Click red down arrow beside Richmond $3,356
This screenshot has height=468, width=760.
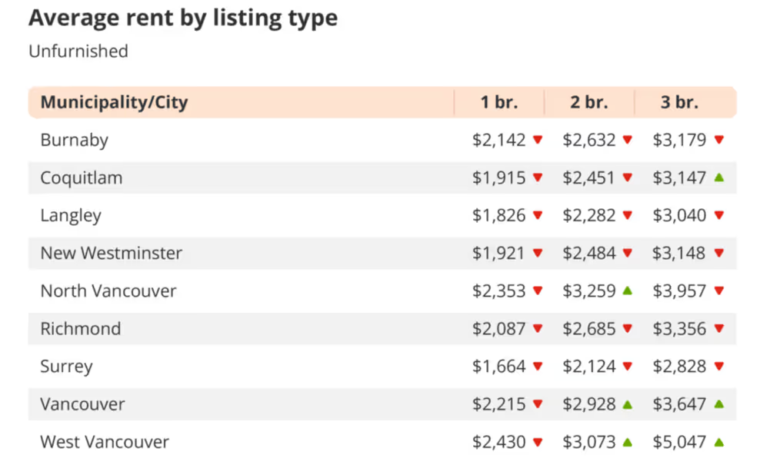[x=718, y=329]
